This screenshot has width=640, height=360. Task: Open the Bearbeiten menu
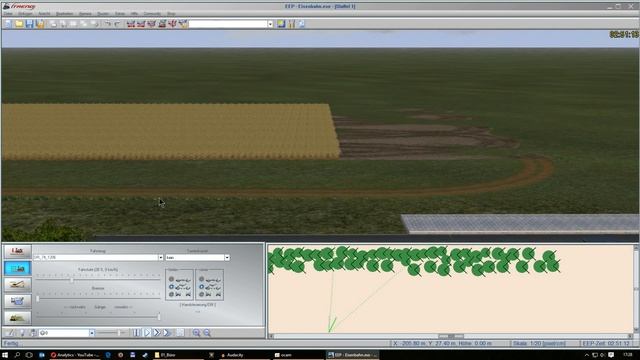[x=64, y=14]
